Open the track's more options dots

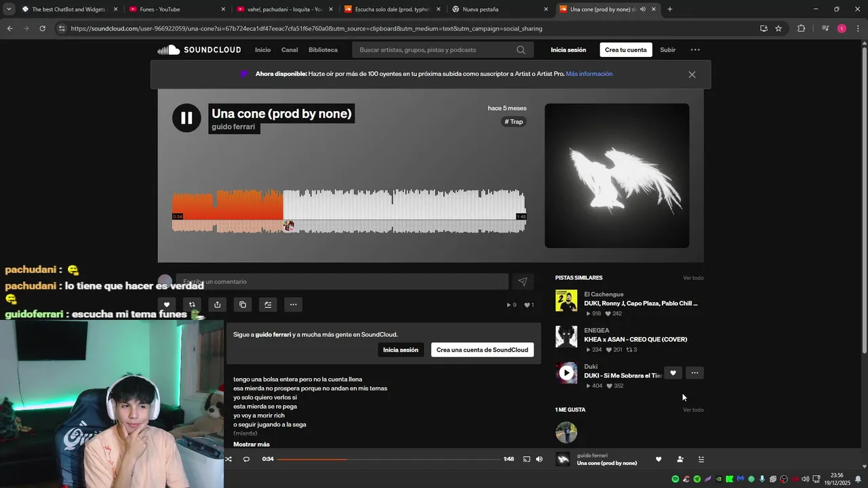[x=293, y=304]
